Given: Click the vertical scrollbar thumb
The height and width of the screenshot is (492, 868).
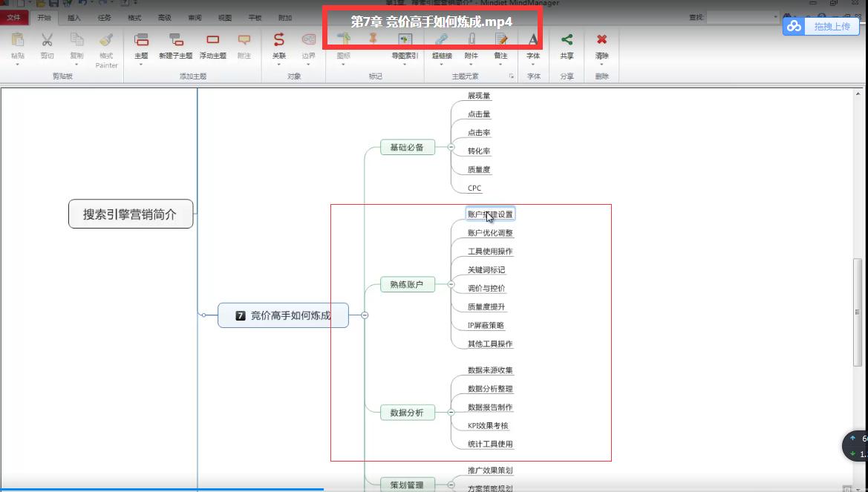Looking at the screenshot, I should point(858,312).
